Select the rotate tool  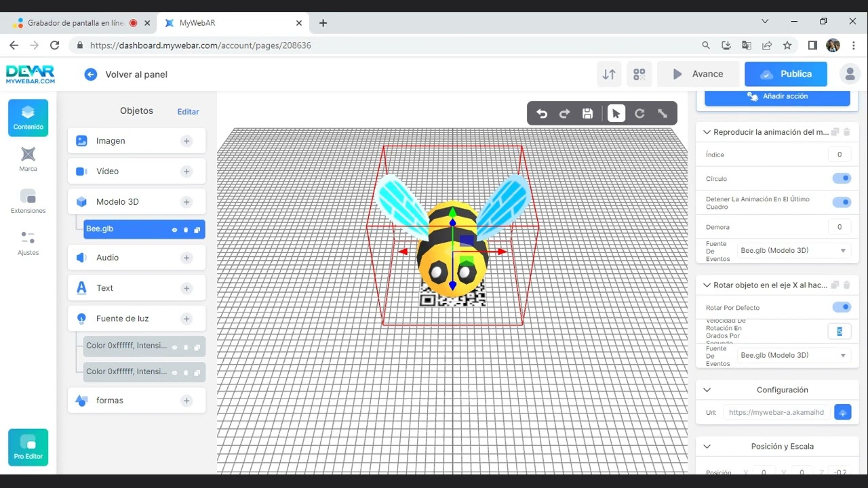[639, 114]
